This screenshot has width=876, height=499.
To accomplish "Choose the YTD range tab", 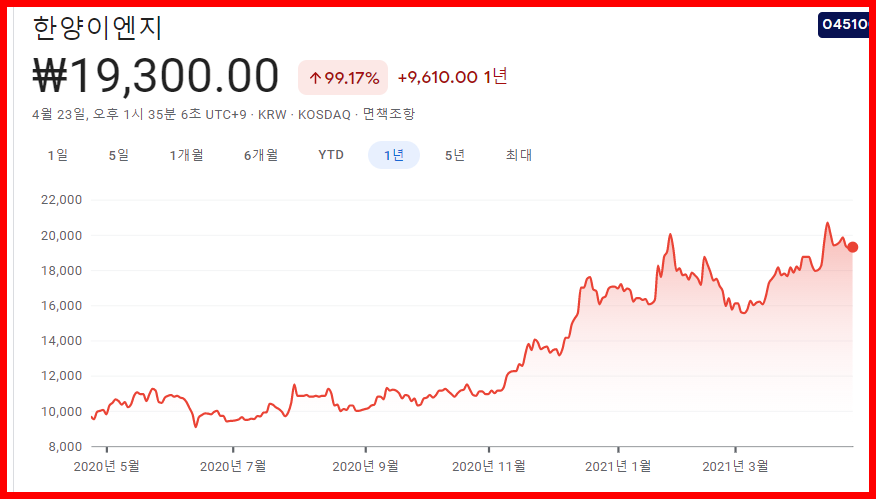I will [331, 155].
